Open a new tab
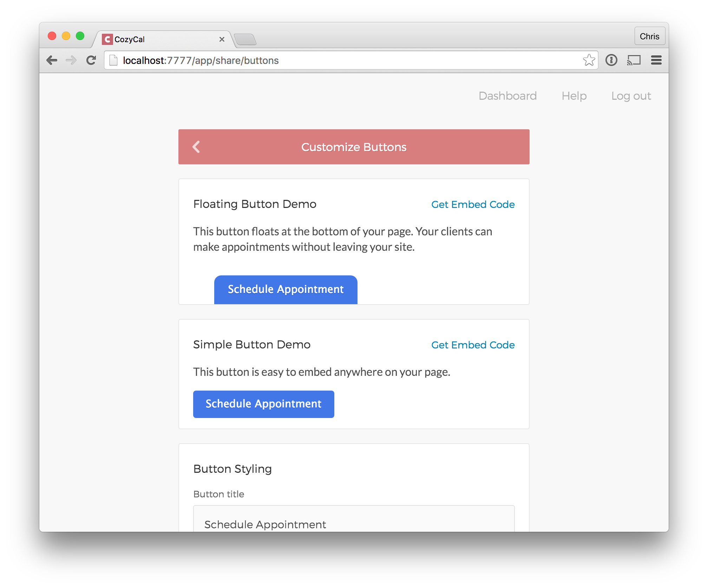The width and height of the screenshot is (708, 588). [x=245, y=39]
